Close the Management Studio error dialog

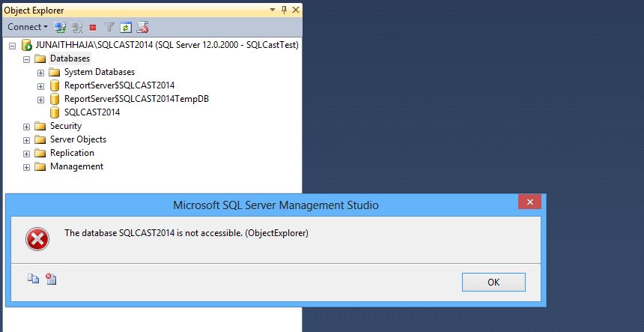[x=530, y=202]
